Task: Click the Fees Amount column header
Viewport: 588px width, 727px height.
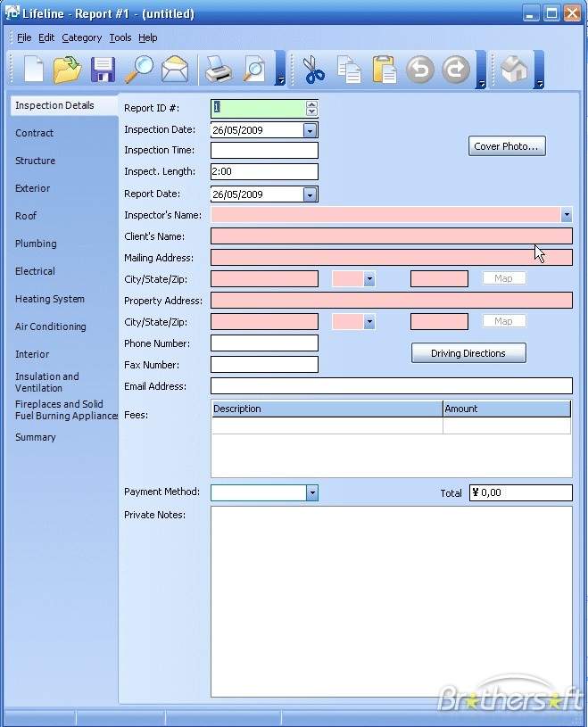Action: tap(507, 409)
